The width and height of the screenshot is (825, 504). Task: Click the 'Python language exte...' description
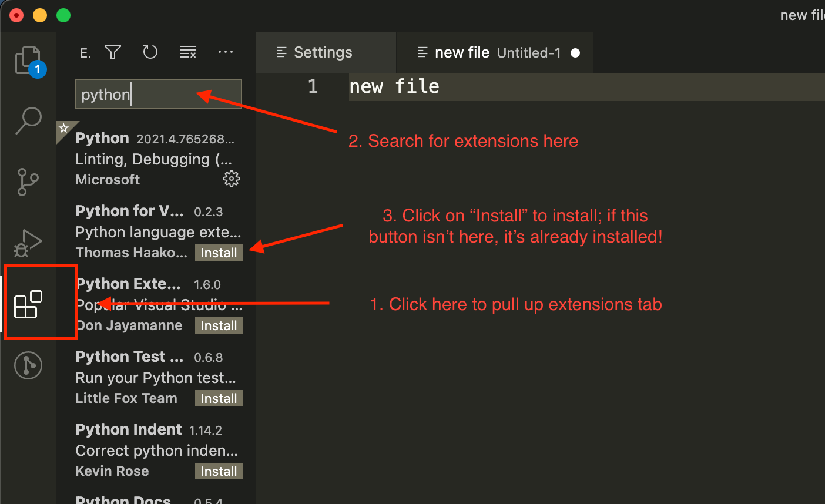pyautogui.click(x=158, y=232)
